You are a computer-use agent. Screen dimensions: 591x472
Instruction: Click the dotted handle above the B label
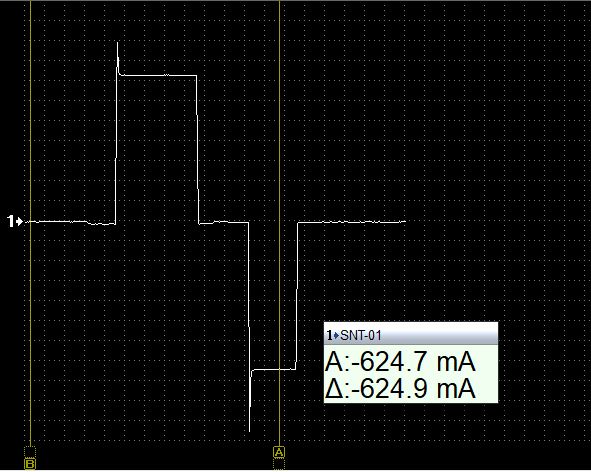click(x=30, y=452)
